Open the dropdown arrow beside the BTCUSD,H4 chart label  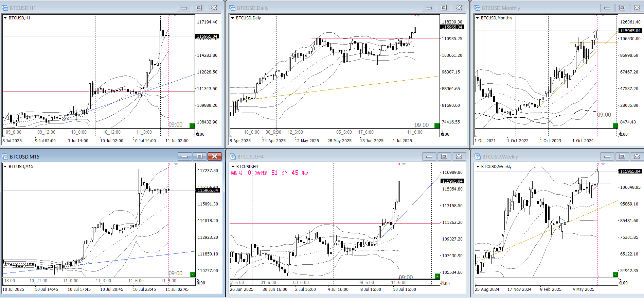[233, 166]
